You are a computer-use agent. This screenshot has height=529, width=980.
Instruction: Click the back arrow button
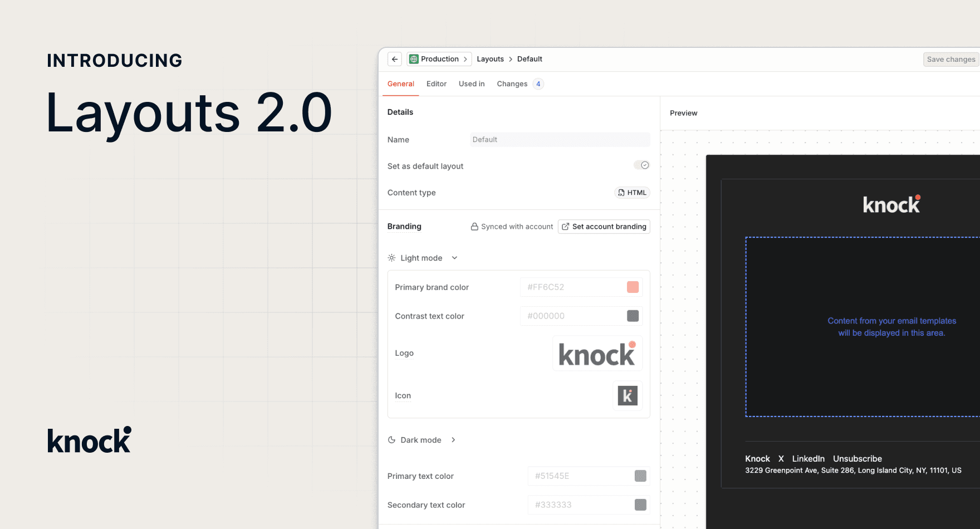[395, 59]
